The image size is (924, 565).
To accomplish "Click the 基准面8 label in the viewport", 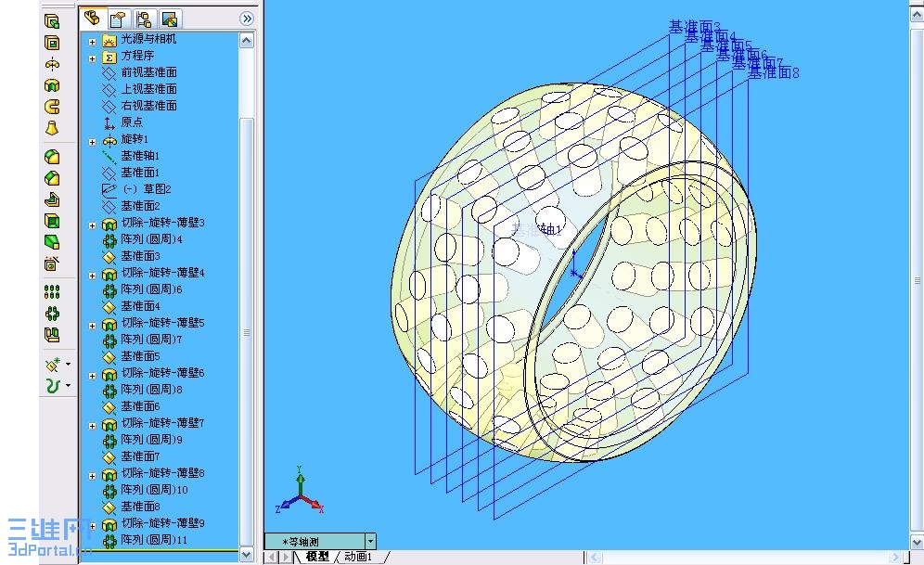I will tap(774, 73).
